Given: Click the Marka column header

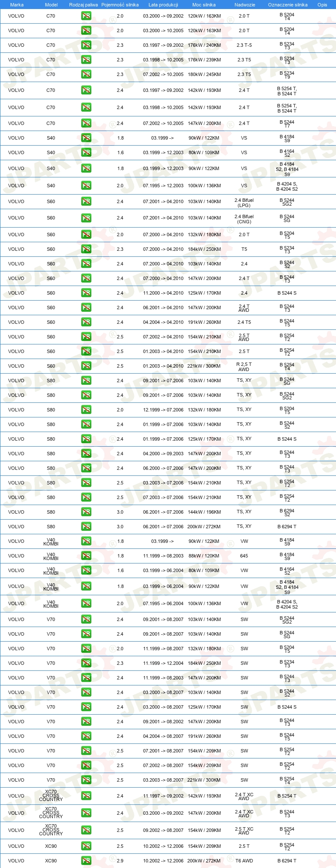Looking at the screenshot, I should click(x=17, y=5).
